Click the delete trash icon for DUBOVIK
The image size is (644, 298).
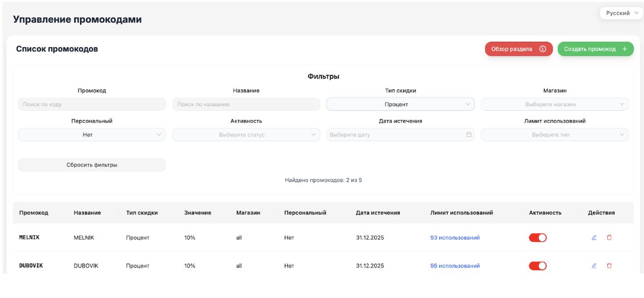[x=609, y=266]
